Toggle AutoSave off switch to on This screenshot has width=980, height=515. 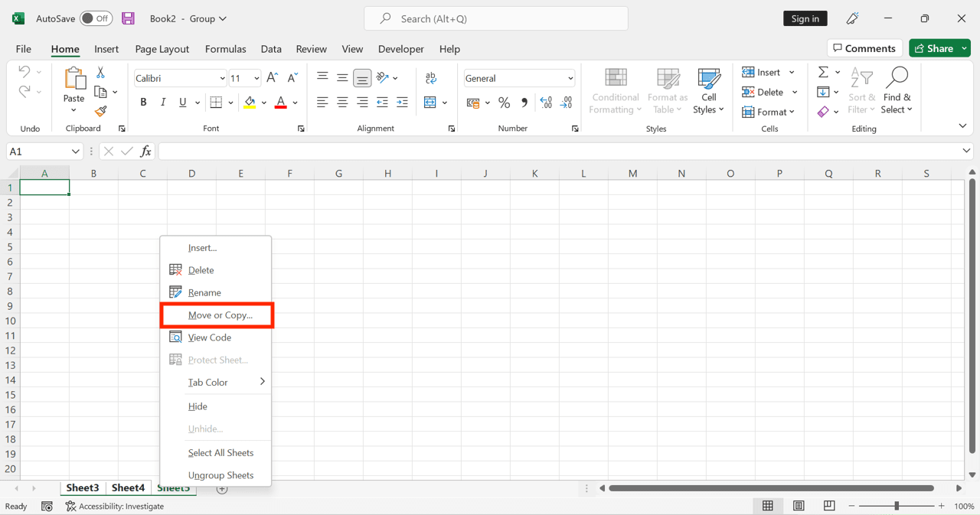tap(96, 18)
